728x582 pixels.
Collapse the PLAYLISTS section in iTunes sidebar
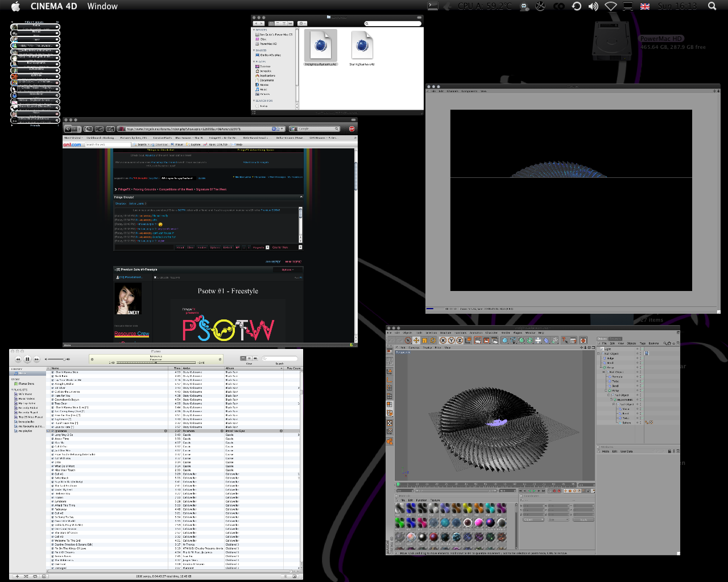pyautogui.click(x=12, y=390)
